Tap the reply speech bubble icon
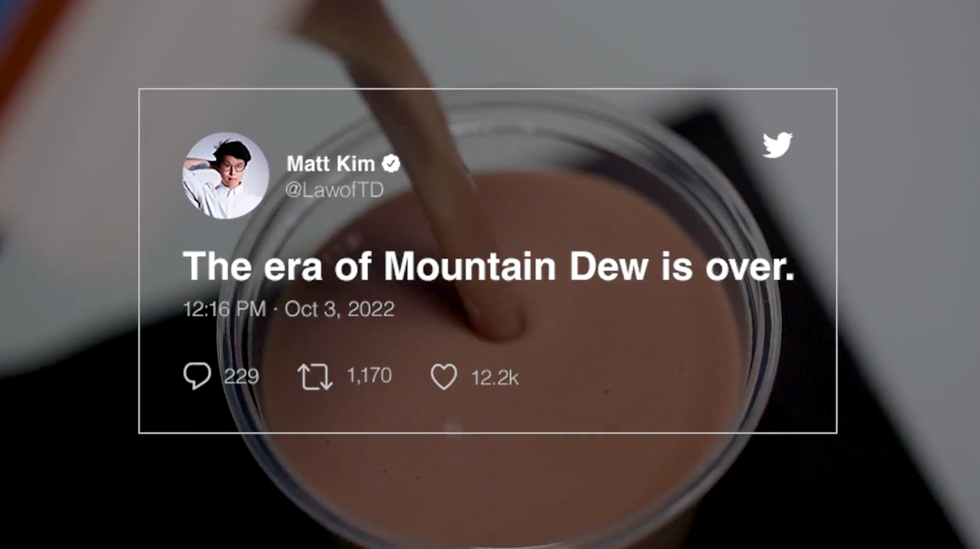The width and height of the screenshot is (980, 549). 197,376
